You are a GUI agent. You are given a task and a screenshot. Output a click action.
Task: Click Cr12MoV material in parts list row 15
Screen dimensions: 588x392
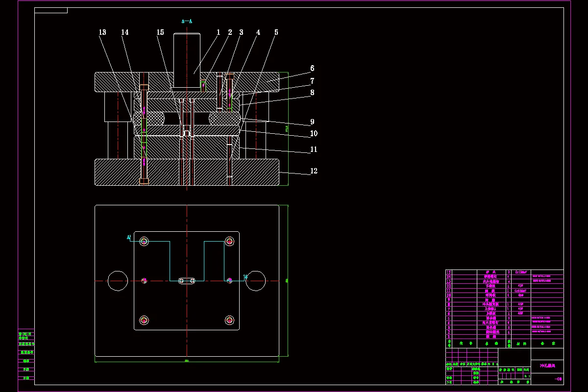click(521, 272)
